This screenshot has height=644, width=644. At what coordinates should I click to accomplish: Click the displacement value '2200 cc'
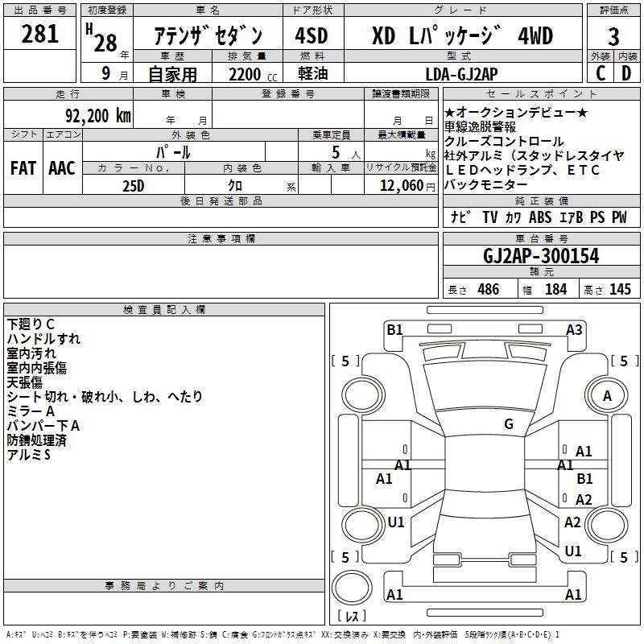(253, 74)
